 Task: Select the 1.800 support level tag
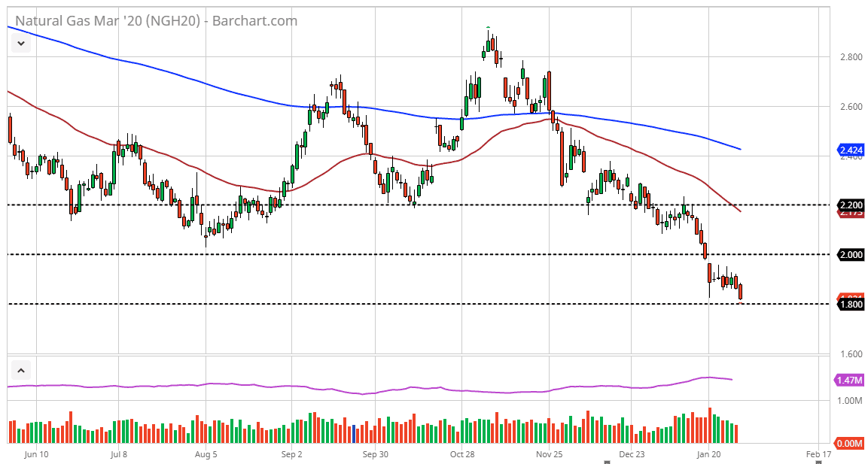(850, 304)
